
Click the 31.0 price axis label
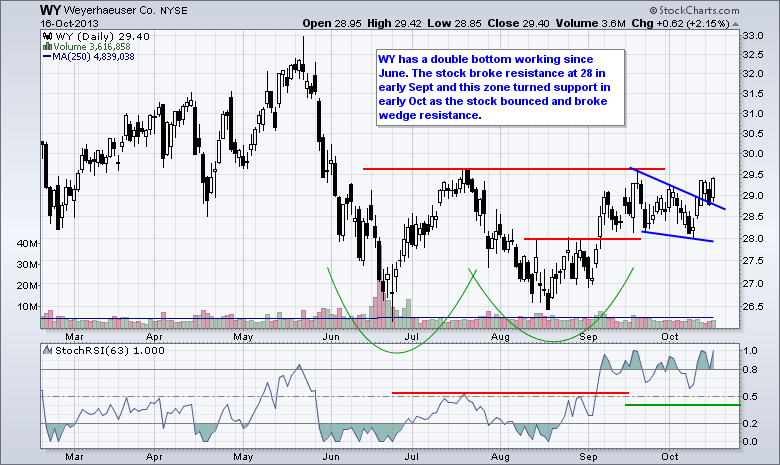click(x=753, y=113)
